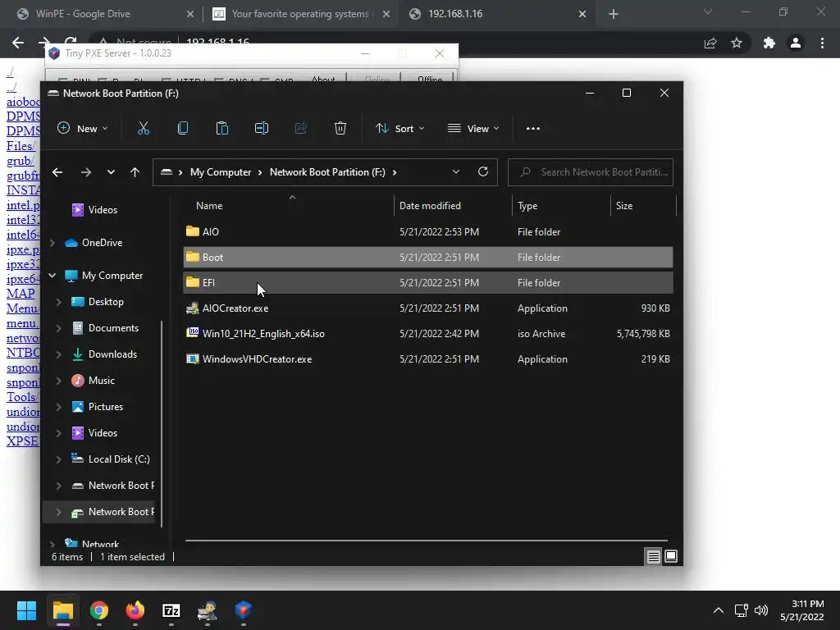This screenshot has height=630, width=840.
Task: Open the Sort options dropdown
Action: point(400,129)
